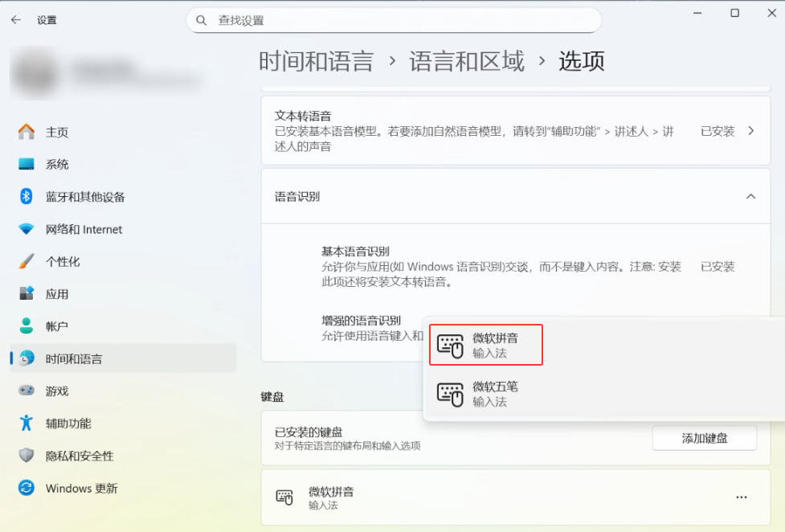
Task: Select 系统 in the sidebar
Action: pyautogui.click(x=123, y=164)
